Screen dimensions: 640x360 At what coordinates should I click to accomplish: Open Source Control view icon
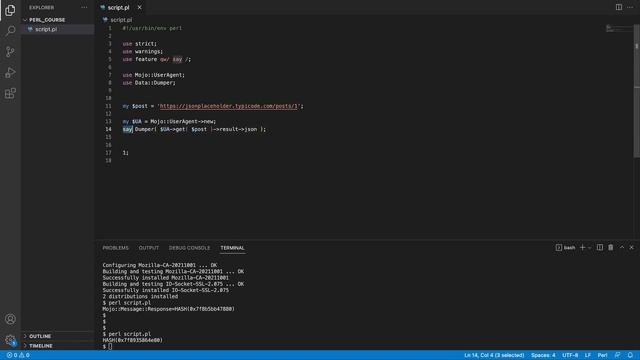(10, 52)
